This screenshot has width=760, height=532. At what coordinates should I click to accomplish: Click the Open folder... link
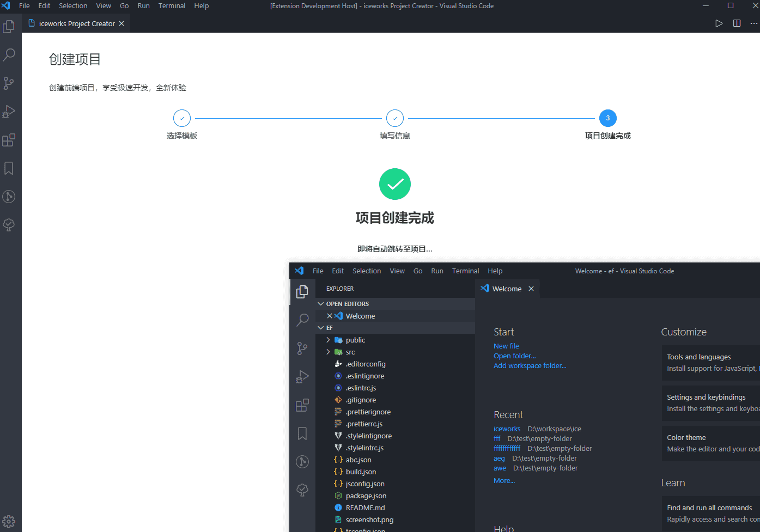tap(515, 356)
